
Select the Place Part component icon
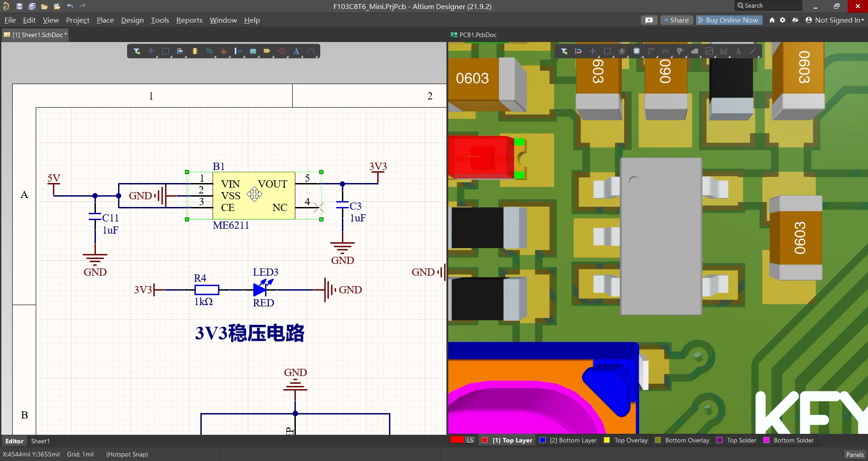tap(195, 51)
